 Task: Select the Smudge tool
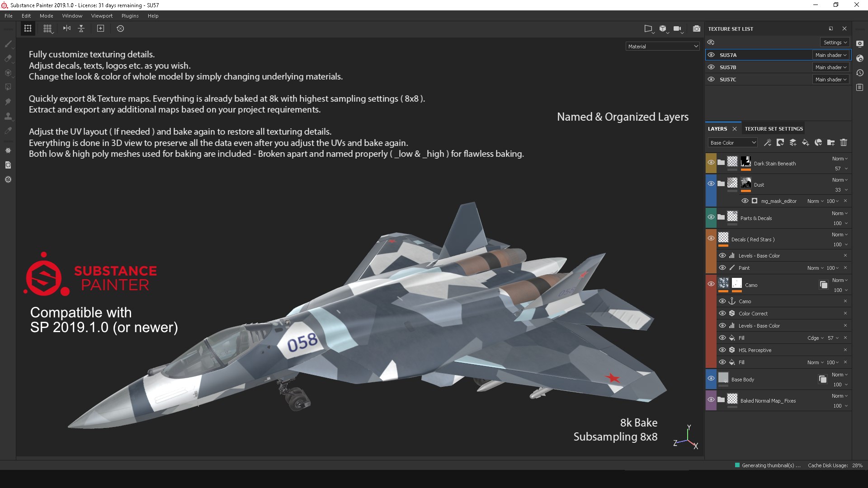point(8,102)
